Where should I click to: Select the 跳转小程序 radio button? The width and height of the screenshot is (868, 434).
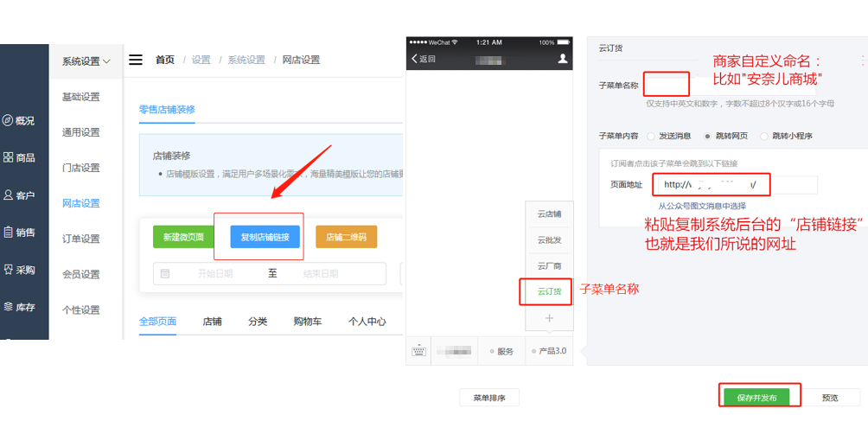[764, 136]
